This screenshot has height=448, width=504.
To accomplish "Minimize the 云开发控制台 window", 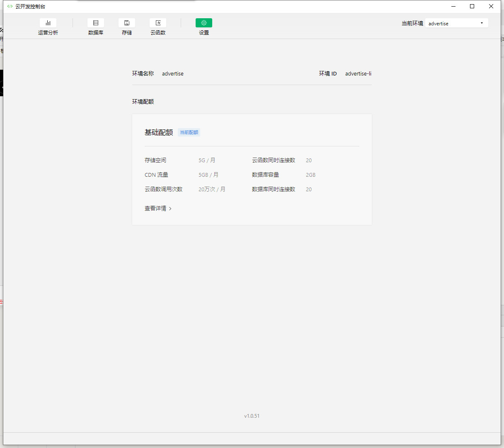I will click(453, 6).
